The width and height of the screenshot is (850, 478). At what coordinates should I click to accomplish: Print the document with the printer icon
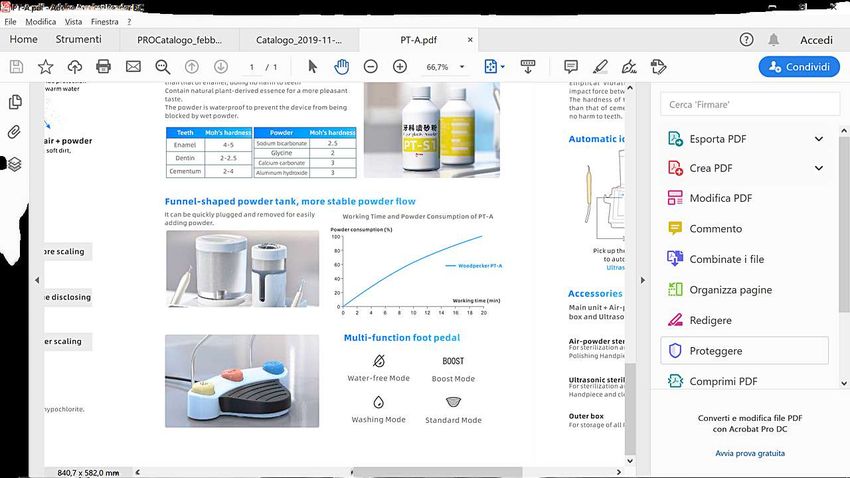pos(104,67)
